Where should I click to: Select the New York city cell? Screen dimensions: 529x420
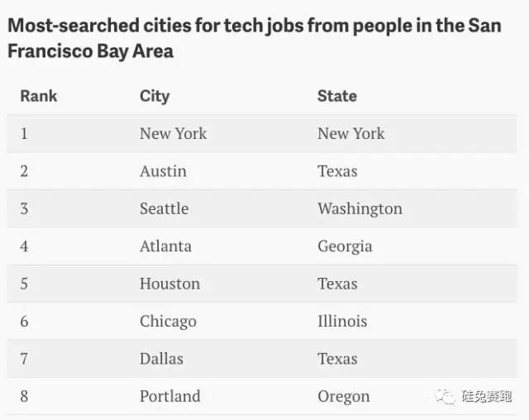(x=173, y=134)
